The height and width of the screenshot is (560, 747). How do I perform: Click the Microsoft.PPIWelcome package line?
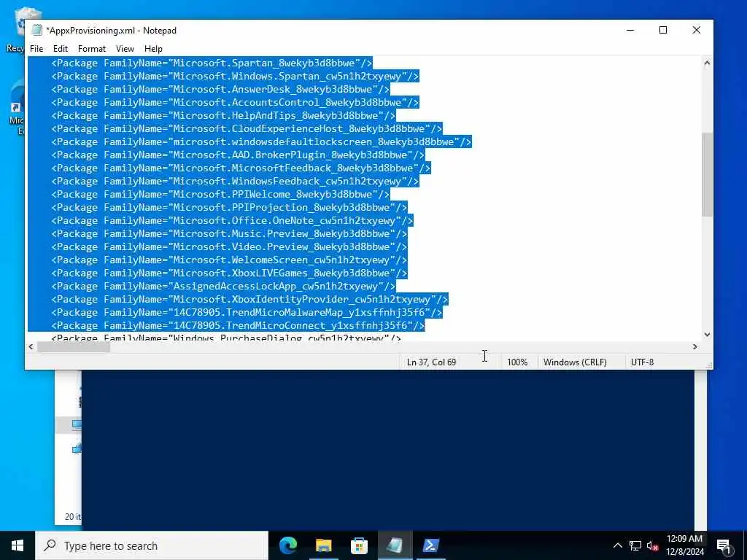220,194
